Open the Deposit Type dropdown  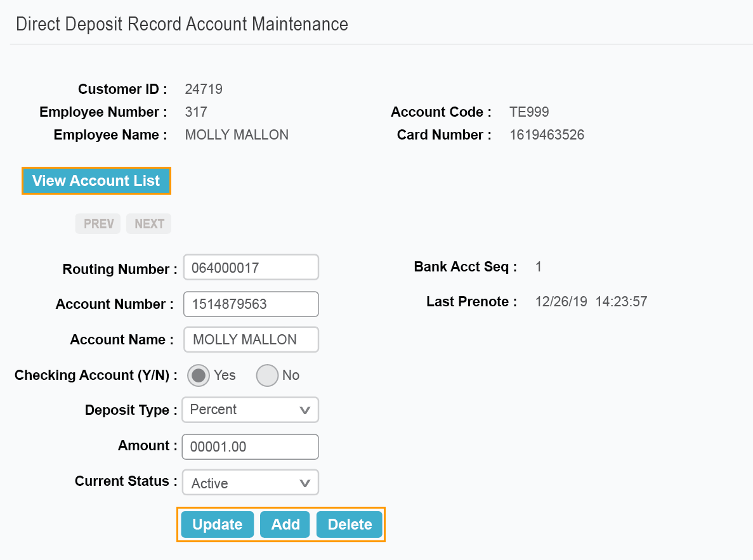coord(250,410)
